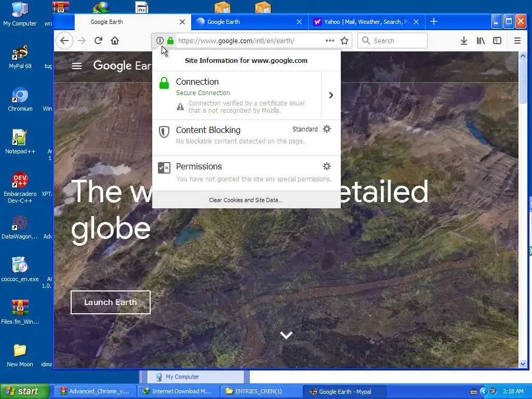
Task: Click the page scrollbar up arrow
Action: coord(523,56)
